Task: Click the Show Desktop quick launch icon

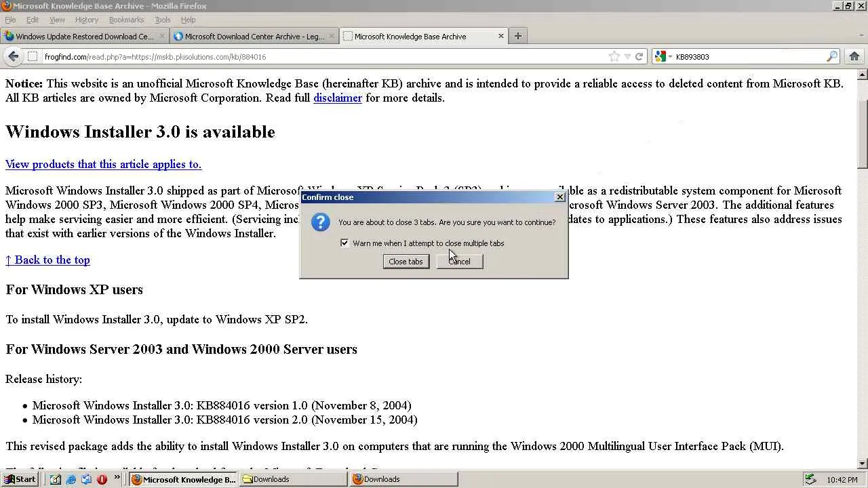Action: (56, 479)
